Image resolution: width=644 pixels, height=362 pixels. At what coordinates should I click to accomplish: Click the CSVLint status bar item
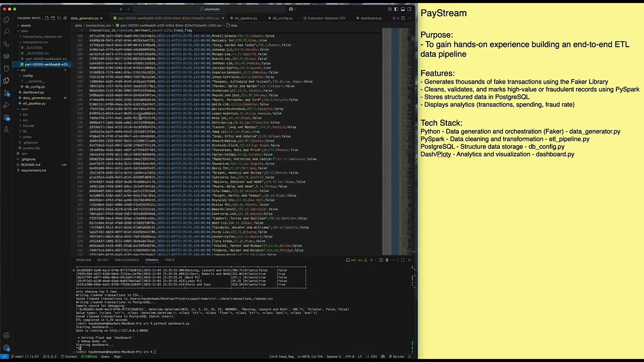coord(89,356)
